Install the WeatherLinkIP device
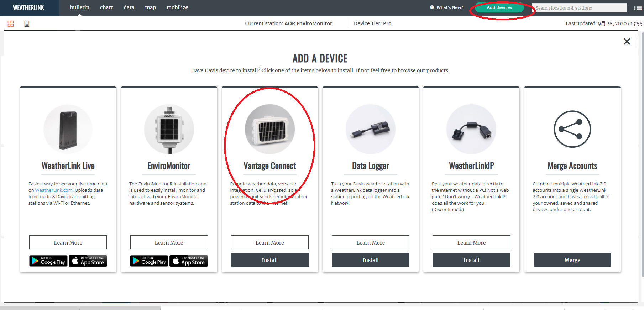 click(x=471, y=260)
